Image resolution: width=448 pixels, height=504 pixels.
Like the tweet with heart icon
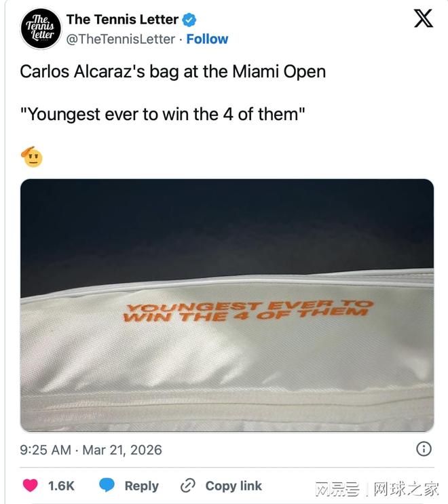(31, 485)
